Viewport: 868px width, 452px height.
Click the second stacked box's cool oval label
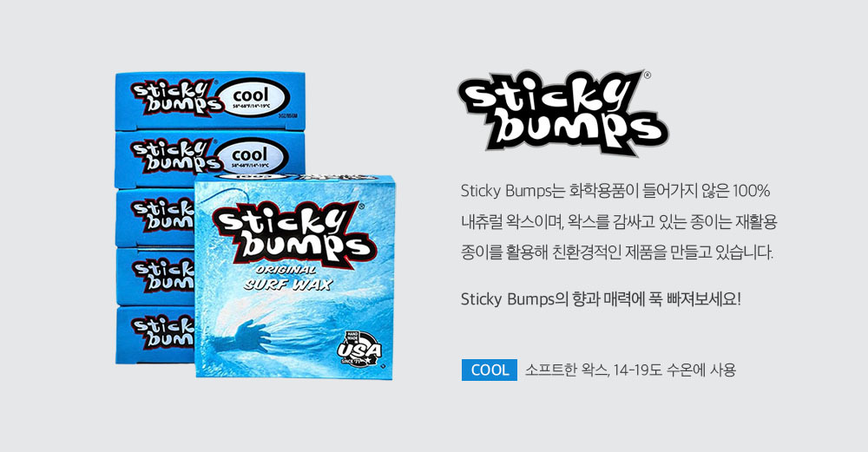click(252, 156)
